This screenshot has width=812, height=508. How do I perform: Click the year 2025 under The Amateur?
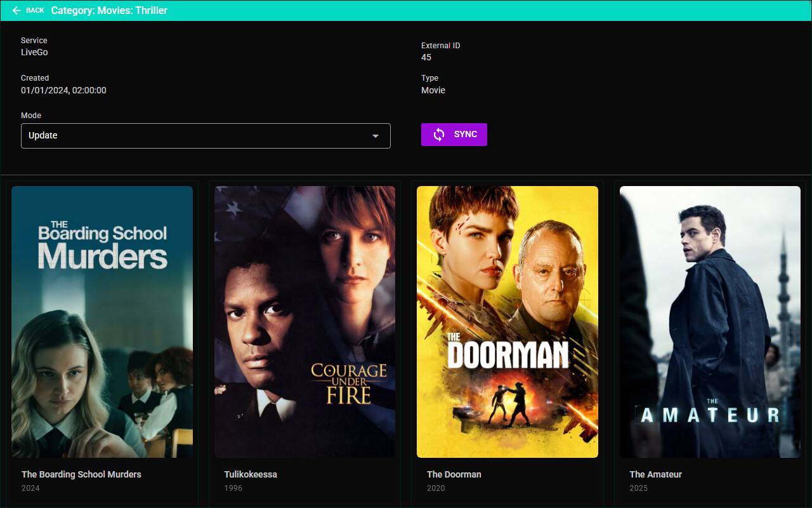tap(638, 488)
